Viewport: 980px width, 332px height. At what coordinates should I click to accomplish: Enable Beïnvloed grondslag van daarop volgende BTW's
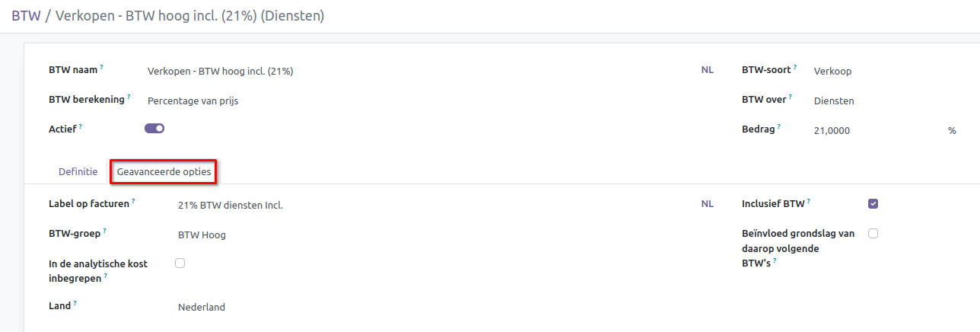(x=873, y=233)
